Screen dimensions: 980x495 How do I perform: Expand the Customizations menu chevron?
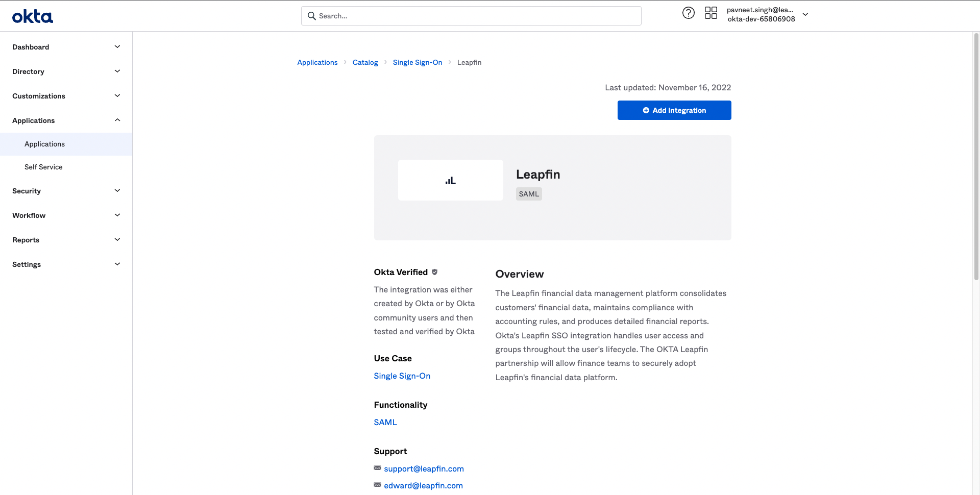(x=117, y=96)
